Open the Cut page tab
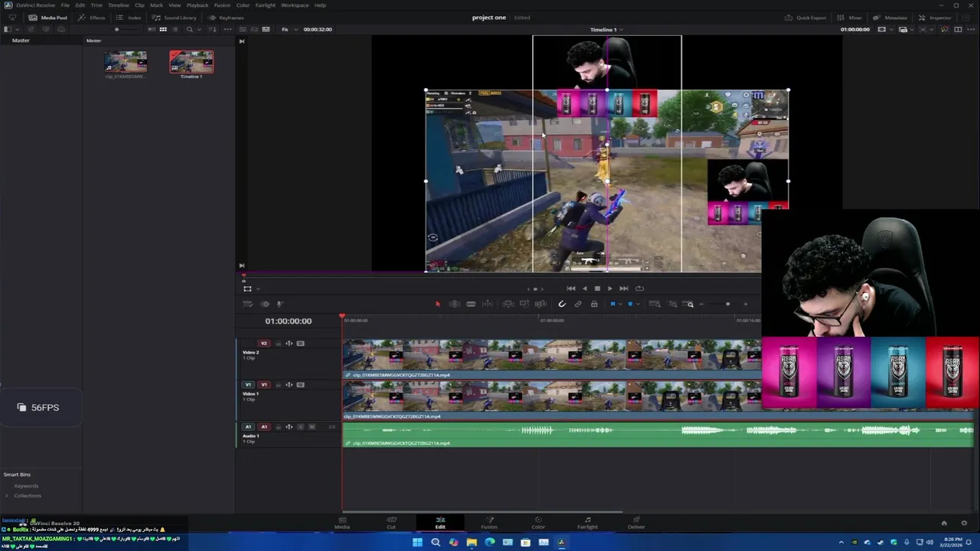 391,523
